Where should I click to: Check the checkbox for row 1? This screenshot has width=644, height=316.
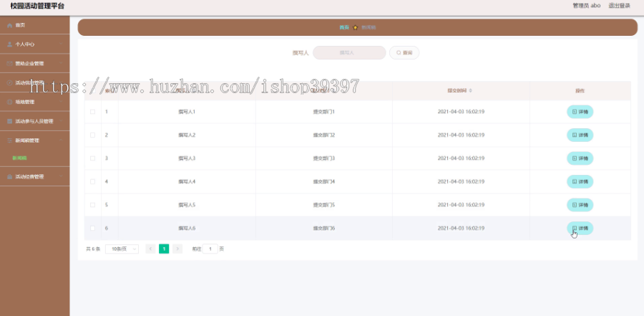[x=92, y=112]
